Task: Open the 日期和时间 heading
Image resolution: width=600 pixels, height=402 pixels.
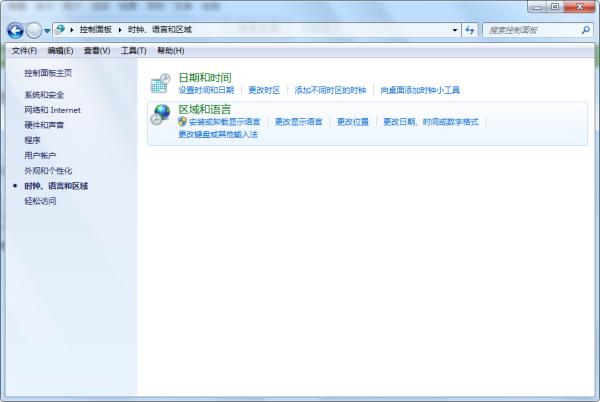Action: click(x=205, y=78)
